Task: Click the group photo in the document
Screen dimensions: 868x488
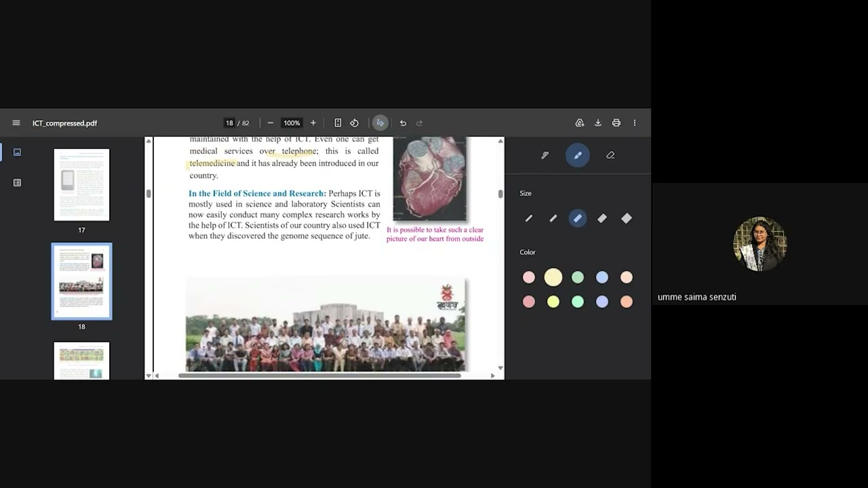Action: [x=325, y=324]
